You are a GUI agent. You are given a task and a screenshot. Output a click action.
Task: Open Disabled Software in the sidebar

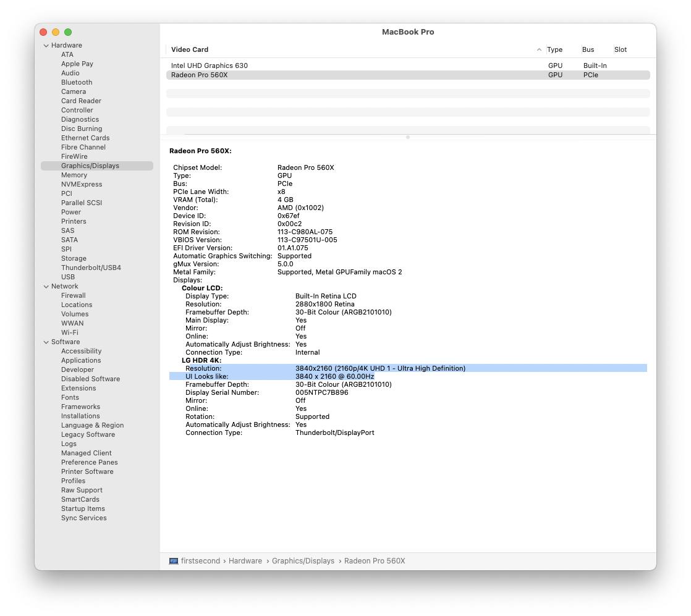(x=90, y=379)
